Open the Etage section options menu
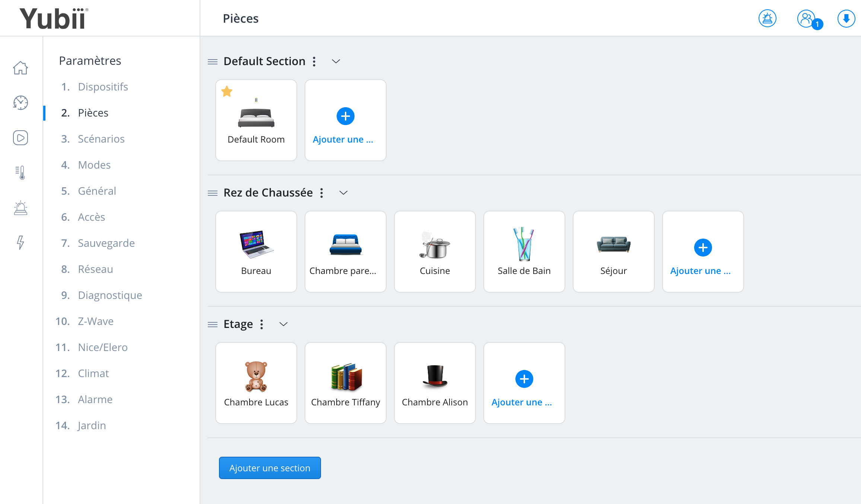The image size is (861, 504). [x=261, y=324]
